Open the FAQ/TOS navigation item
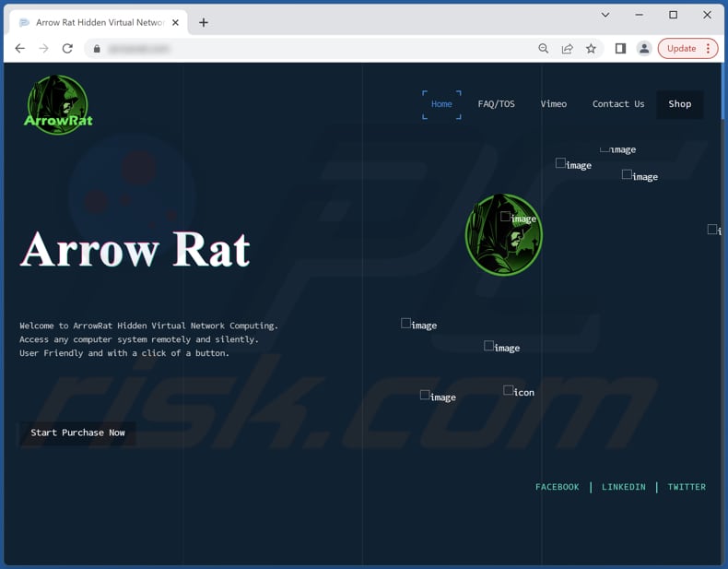The height and width of the screenshot is (569, 728). 496,104
